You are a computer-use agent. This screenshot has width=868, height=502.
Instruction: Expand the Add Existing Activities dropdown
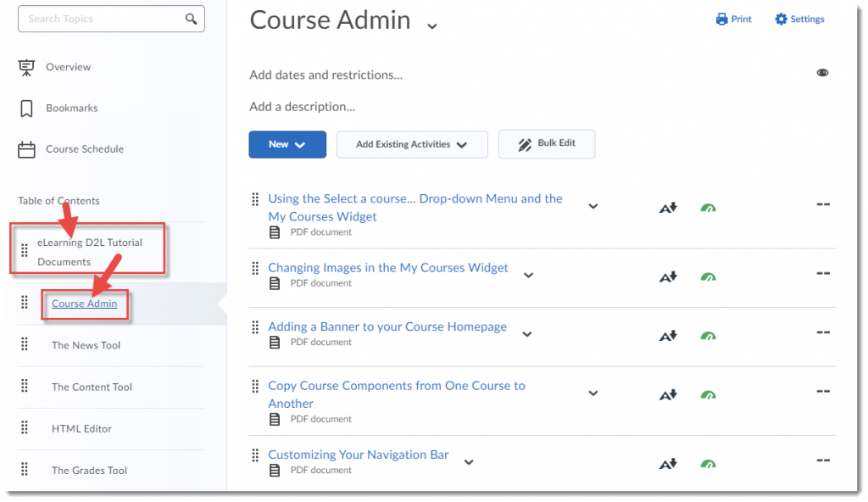(412, 144)
